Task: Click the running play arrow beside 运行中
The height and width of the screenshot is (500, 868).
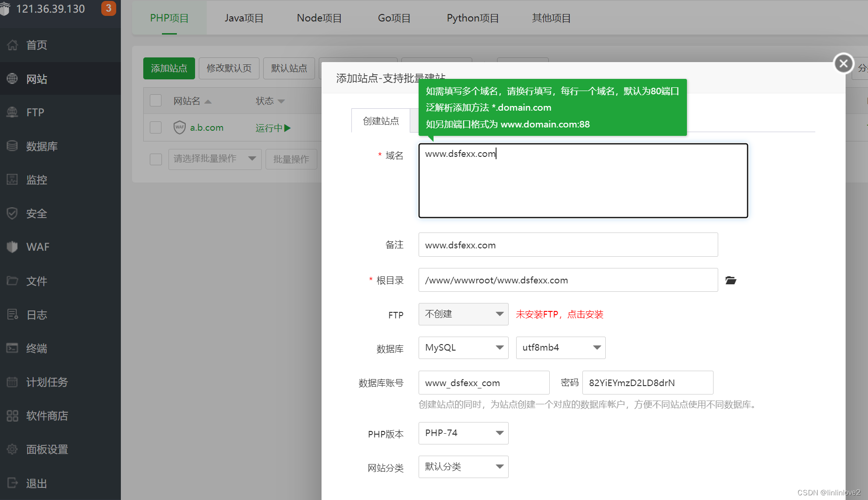Action: point(287,127)
